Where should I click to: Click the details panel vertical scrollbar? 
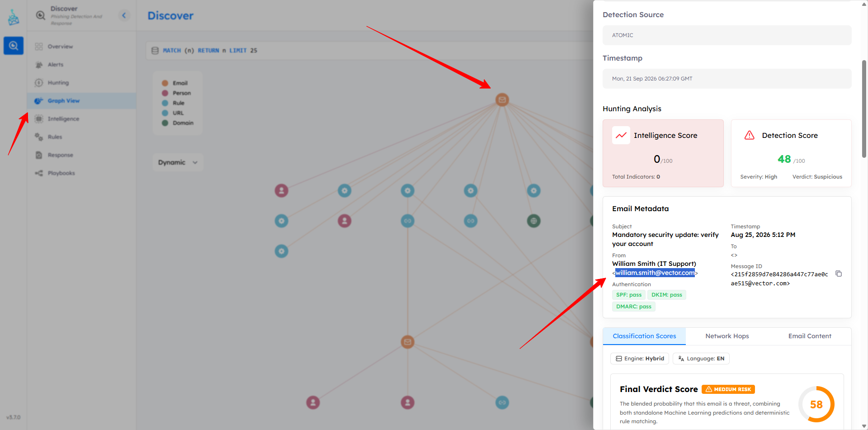click(x=864, y=109)
